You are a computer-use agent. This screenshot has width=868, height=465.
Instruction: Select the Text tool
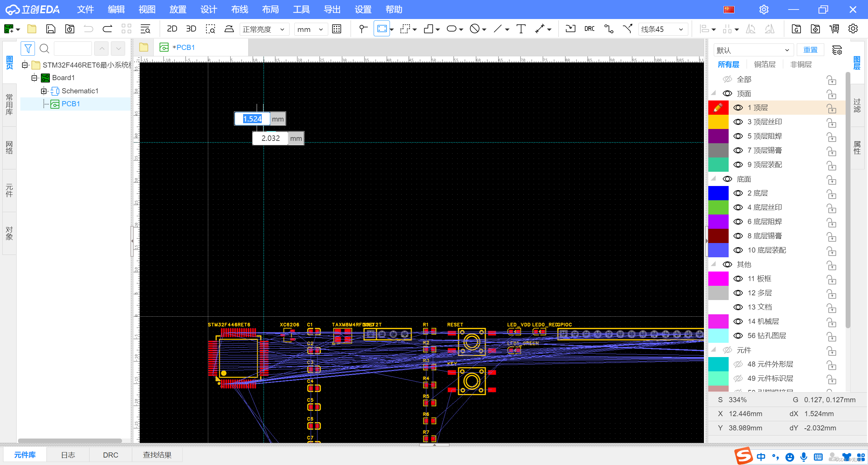coord(521,29)
